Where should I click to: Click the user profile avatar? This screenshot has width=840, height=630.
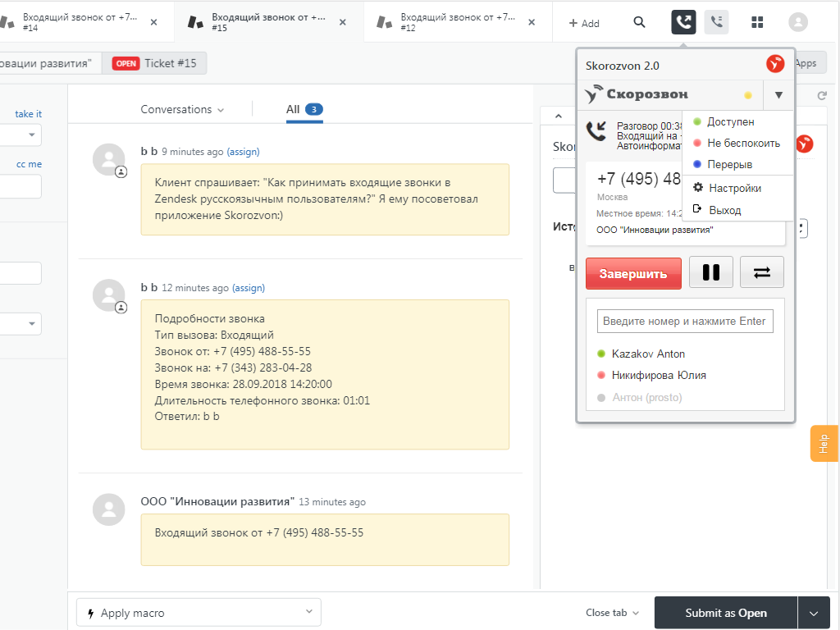797,22
